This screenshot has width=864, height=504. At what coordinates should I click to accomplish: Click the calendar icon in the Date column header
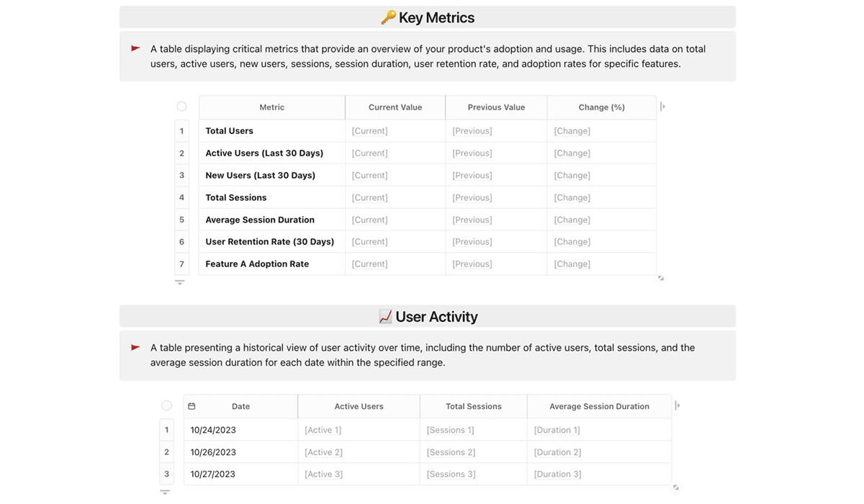pyautogui.click(x=192, y=406)
